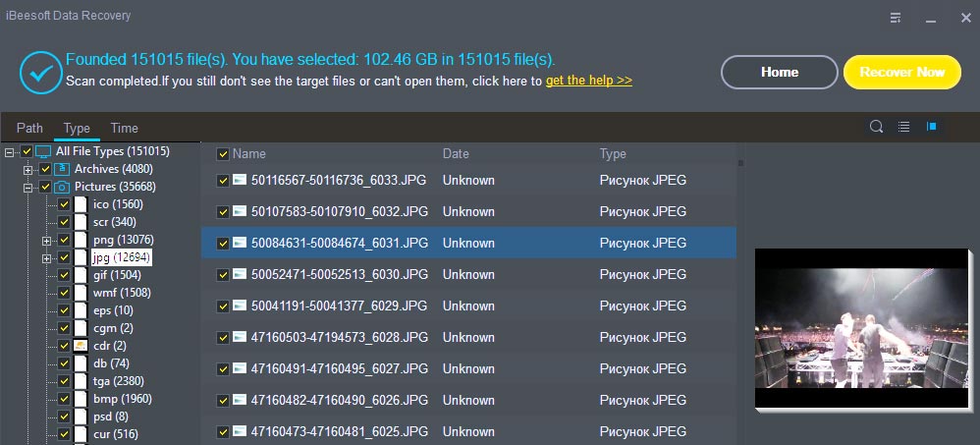Open the search magnifier icon
980x445 pixels.
tap(876, 127)
